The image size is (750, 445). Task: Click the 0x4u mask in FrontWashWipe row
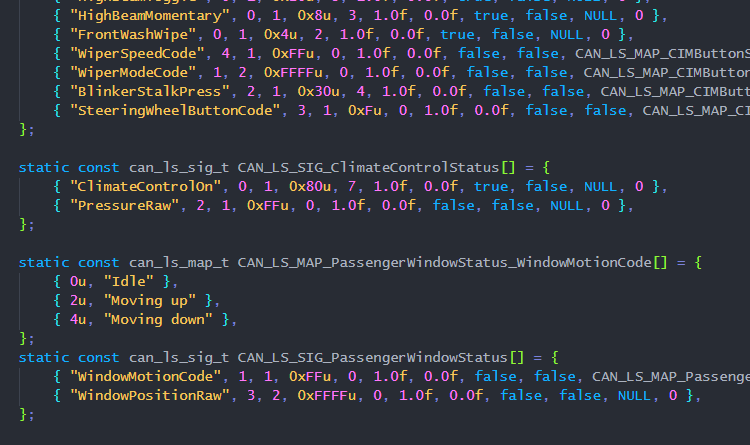click(280, 34)
